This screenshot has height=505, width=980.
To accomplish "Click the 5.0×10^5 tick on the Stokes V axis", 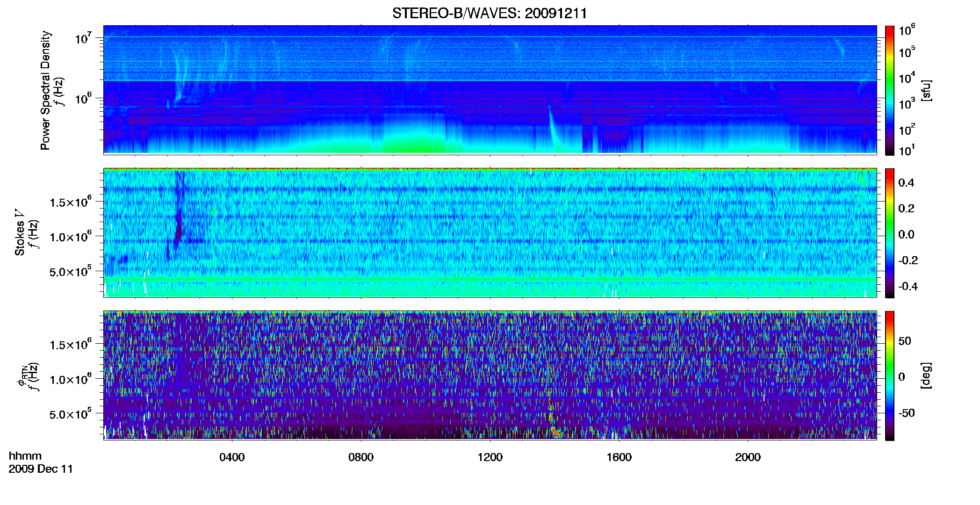I will coord(71,271).
